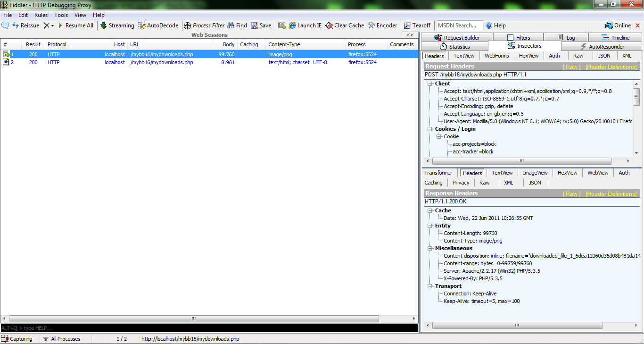The image size is (644, 344).
Task: Toggle the Online status indicator
Action: click(618, 25)
